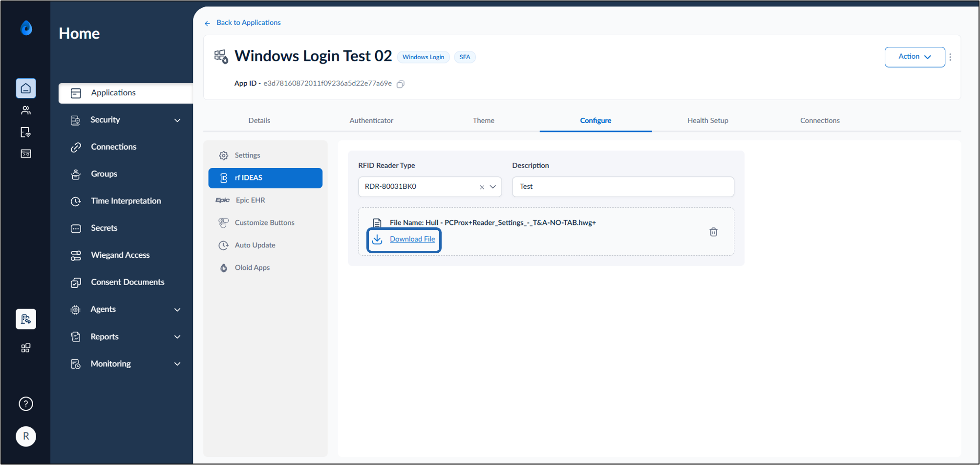Go to Wiegand Access in sidebar

pos(126,255)
